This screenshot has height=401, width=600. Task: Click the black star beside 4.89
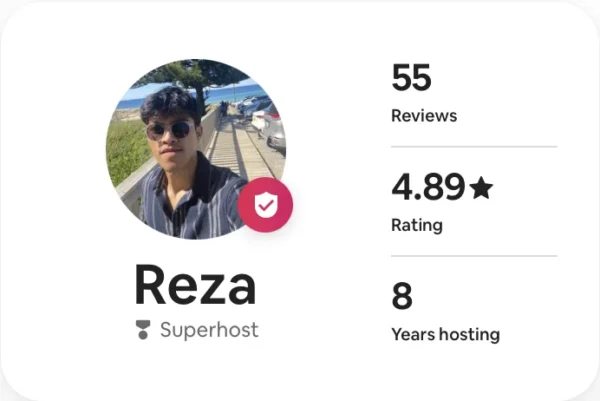point(481,187)
